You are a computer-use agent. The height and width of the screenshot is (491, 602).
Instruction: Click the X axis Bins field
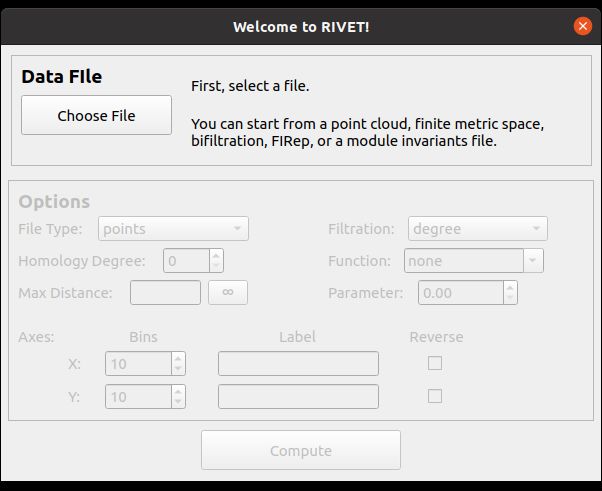[x=138, y=364]
